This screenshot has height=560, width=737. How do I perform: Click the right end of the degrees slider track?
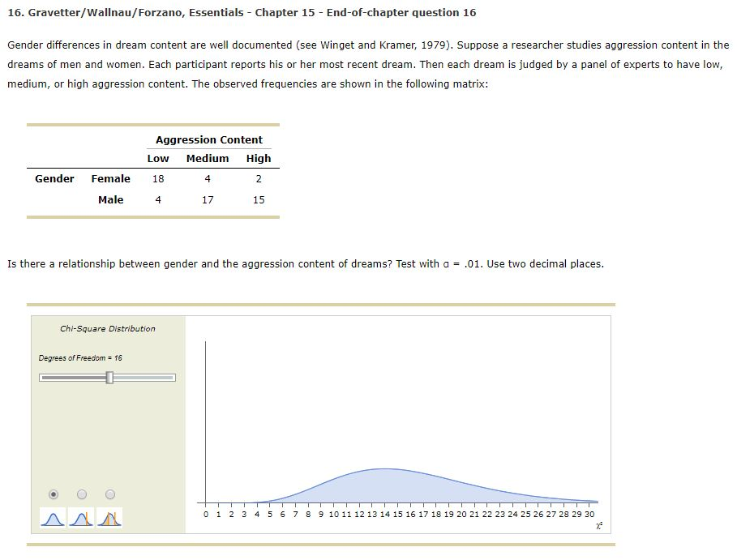pyautogui.click(x=173, y=377)
